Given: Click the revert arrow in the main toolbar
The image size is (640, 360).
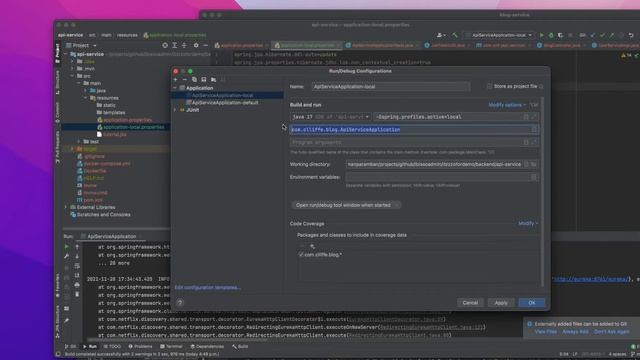Looking at the screenshot, I should pyautogui.click(x=631, y=36).
